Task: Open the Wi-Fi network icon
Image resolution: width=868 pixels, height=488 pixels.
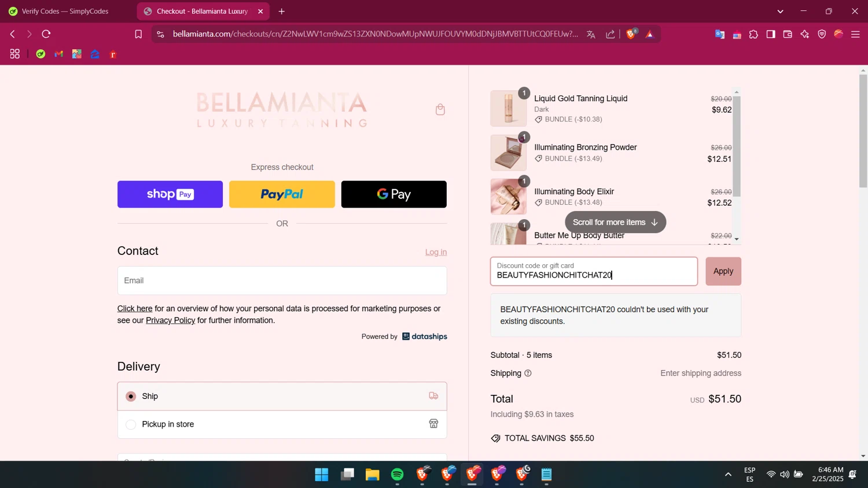Action: pyautogui.click(x=771, y=475)
